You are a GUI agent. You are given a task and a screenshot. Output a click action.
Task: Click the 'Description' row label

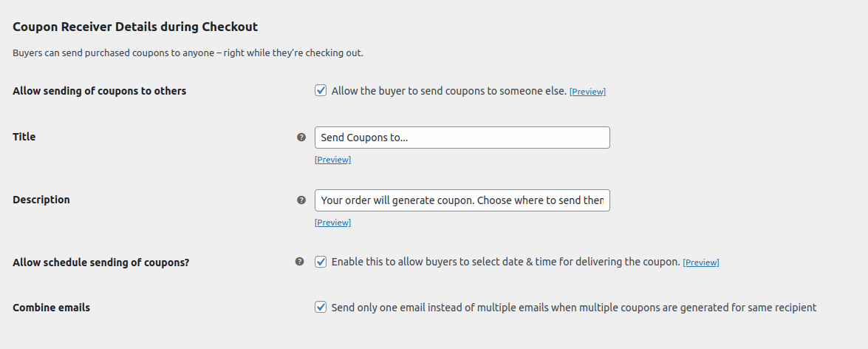[x=41, y=200]
